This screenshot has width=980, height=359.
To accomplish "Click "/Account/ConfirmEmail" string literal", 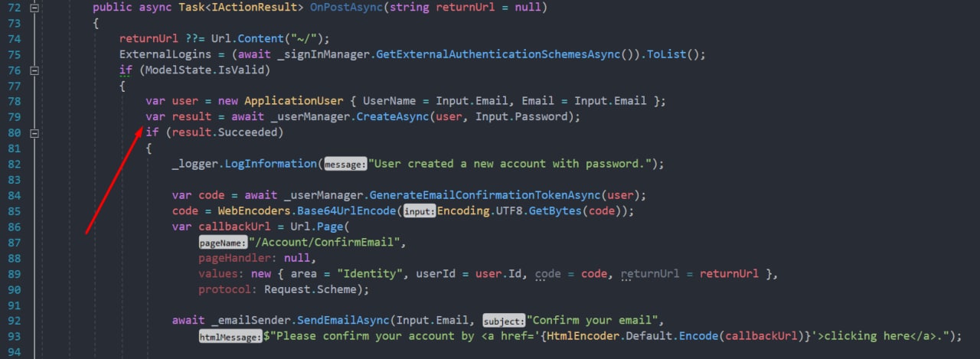I will point(326,242).
